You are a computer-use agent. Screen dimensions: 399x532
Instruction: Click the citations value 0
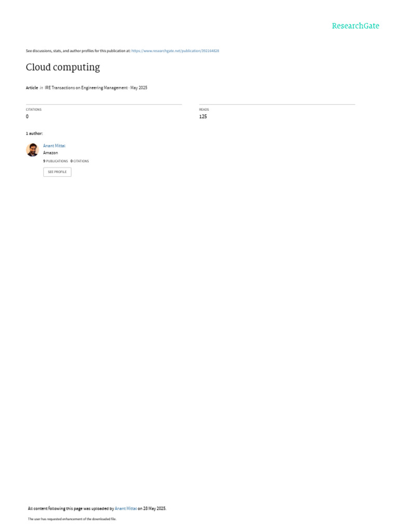pos(27,116)
